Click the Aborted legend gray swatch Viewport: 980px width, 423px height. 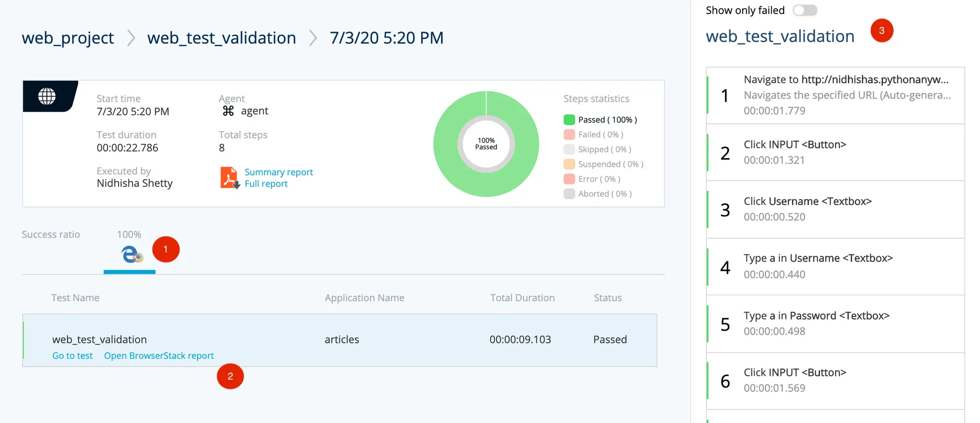coord(569,194)
